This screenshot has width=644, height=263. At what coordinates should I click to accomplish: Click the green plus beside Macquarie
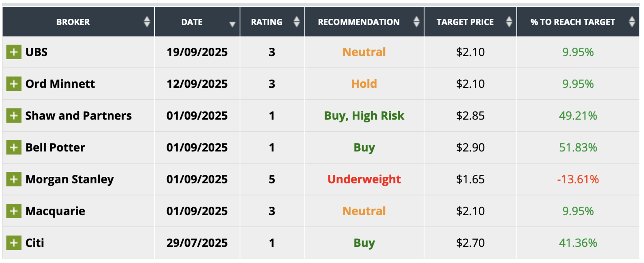click(x=14, y=211)
